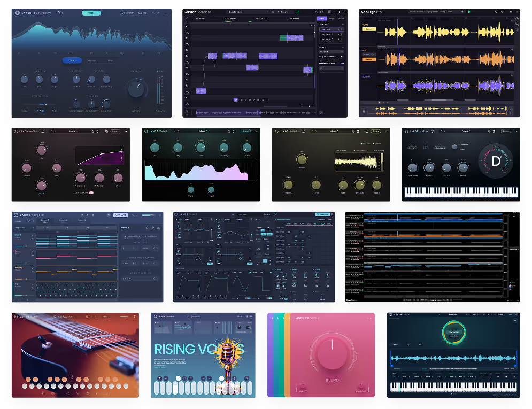This screenshot has width=532, height=409.
Task: Switch to the Level tab in RePitch
Action: pos(331,18)
